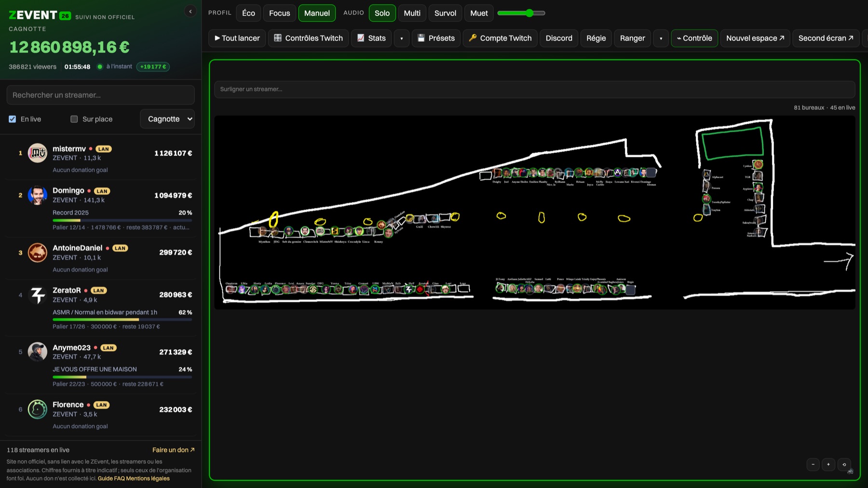The height and width of the screenshot is (488, 868).
Task: Click the "ASMR / Normal en bidwar pendant 1h" goal
Action: point(105,312)
